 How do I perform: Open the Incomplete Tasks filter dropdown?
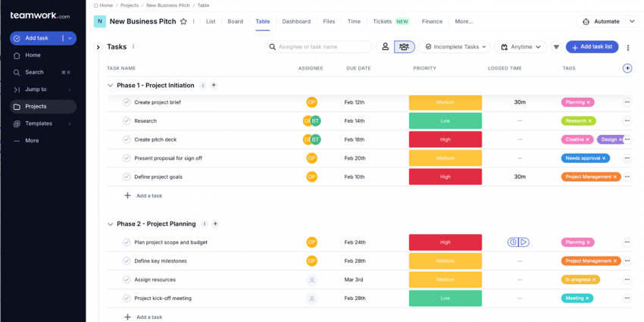[x=455, y=47]
